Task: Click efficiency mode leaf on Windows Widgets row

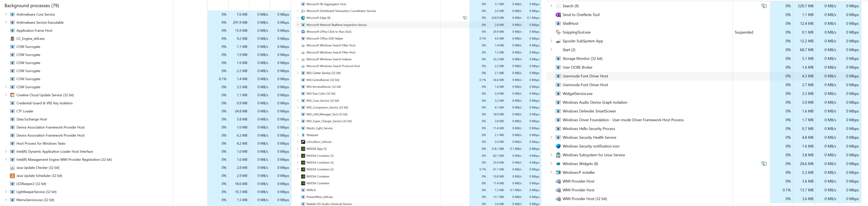Action: tap(764, 163)
